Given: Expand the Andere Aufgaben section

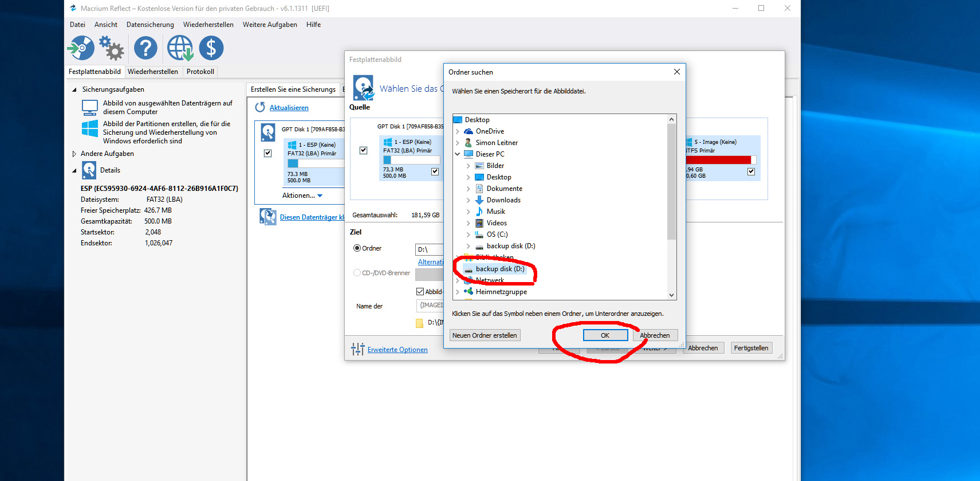Looking at the screenshot, I should tap(74, 154).
